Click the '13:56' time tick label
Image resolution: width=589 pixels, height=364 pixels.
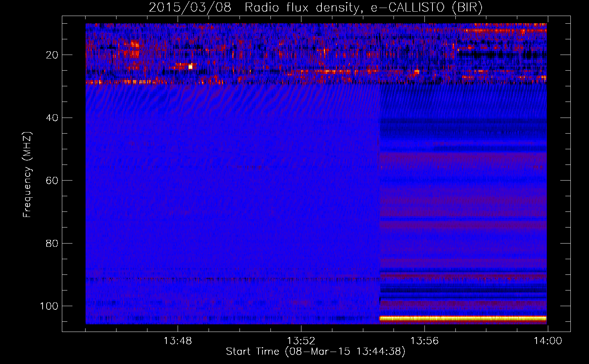(x=424, y=341)
